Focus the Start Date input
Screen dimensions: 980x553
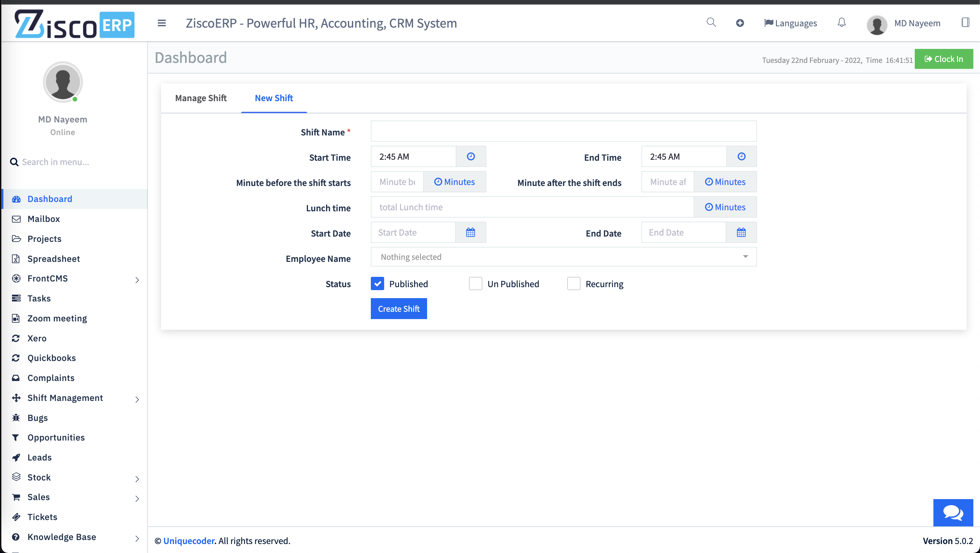coord(413,232)
